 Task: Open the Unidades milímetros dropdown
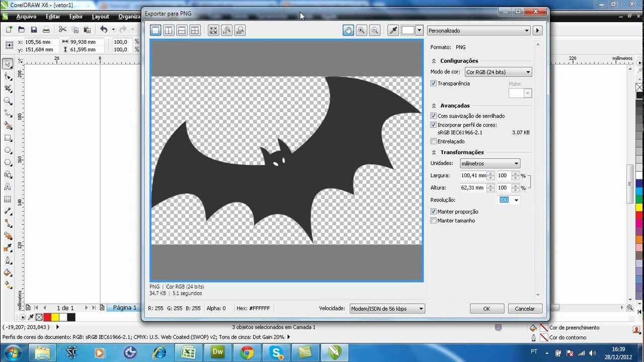point(490,163)
